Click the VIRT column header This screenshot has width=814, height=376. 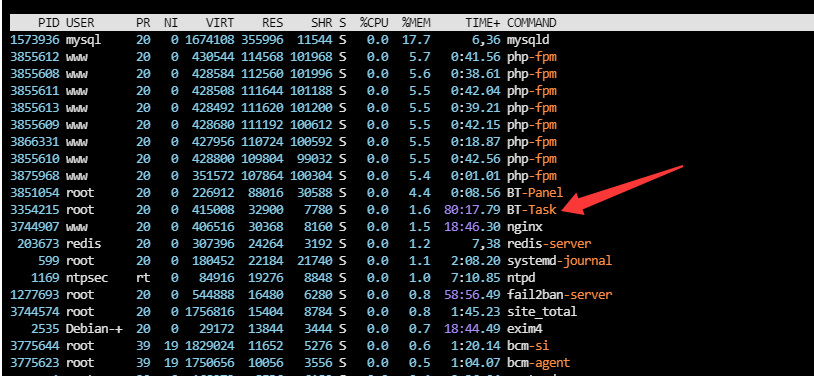click(x=220, y=23)
